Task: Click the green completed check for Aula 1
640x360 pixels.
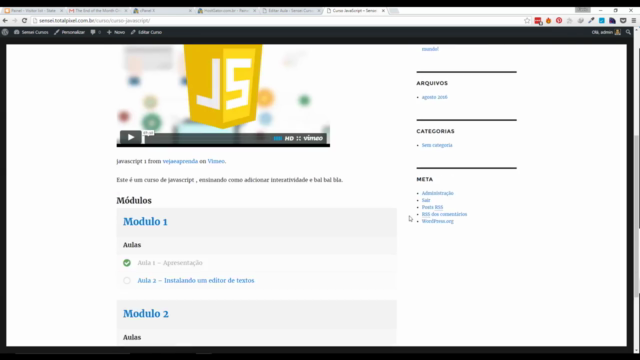Action: (127, 263)
